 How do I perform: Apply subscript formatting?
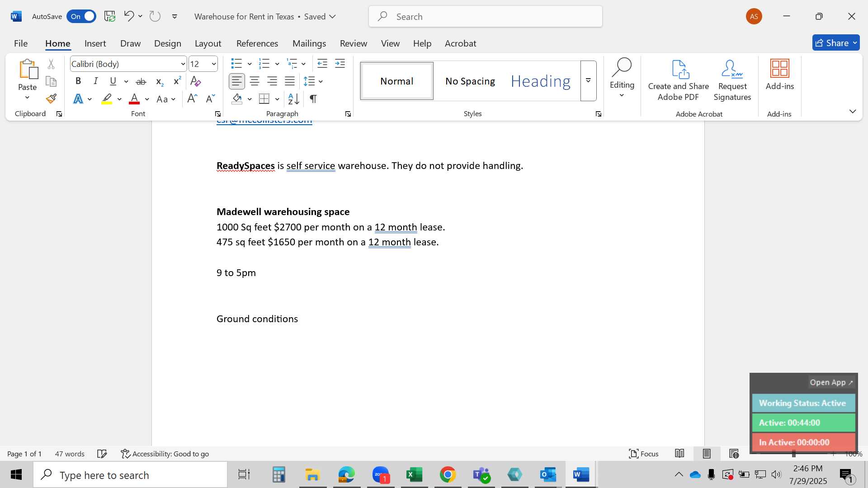tap(159, 81)
